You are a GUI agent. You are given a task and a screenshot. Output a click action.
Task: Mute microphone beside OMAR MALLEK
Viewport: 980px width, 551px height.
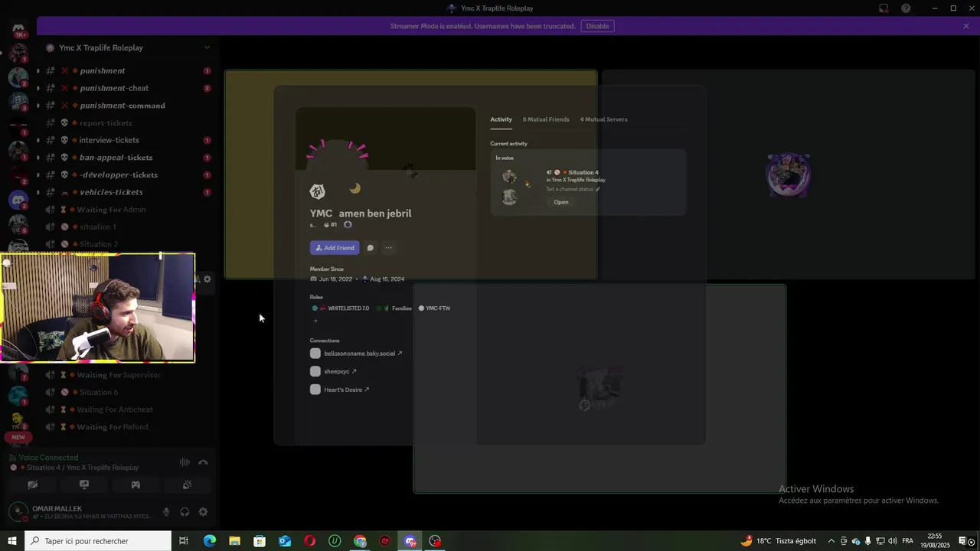click(166, 512)
